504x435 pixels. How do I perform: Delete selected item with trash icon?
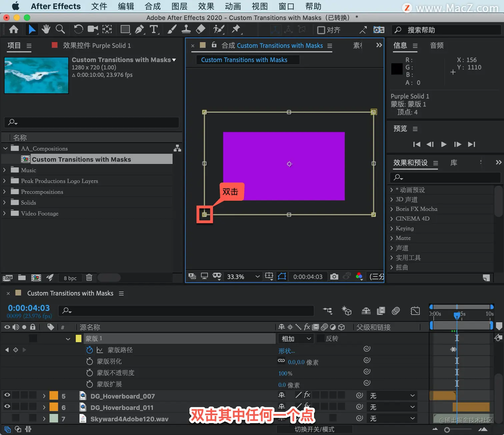89,277
